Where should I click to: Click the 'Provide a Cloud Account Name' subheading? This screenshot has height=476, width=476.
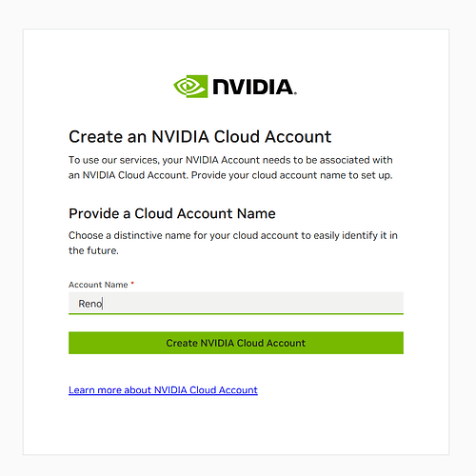tap(172, 213)
